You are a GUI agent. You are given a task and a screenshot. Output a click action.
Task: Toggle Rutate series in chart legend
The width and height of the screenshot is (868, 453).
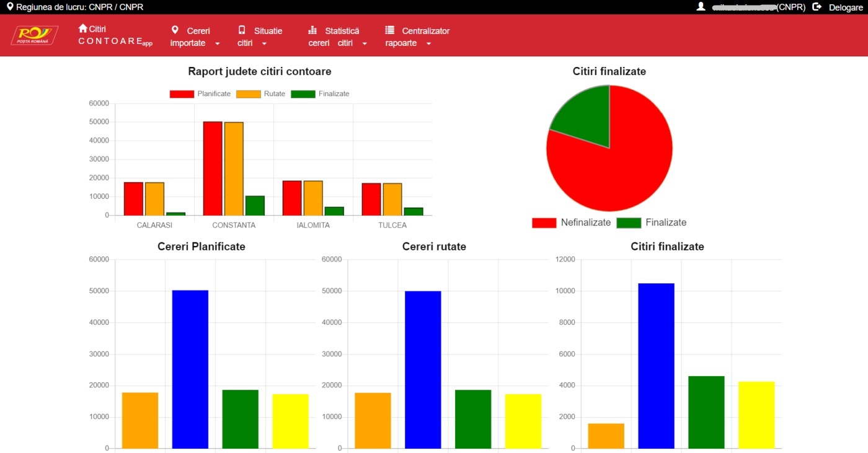click(248, 94)
